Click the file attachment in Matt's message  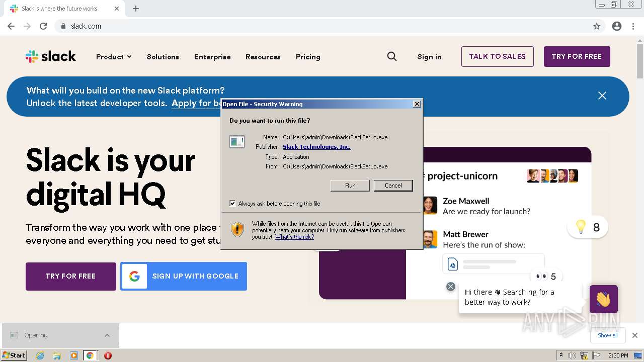(493, 264)
